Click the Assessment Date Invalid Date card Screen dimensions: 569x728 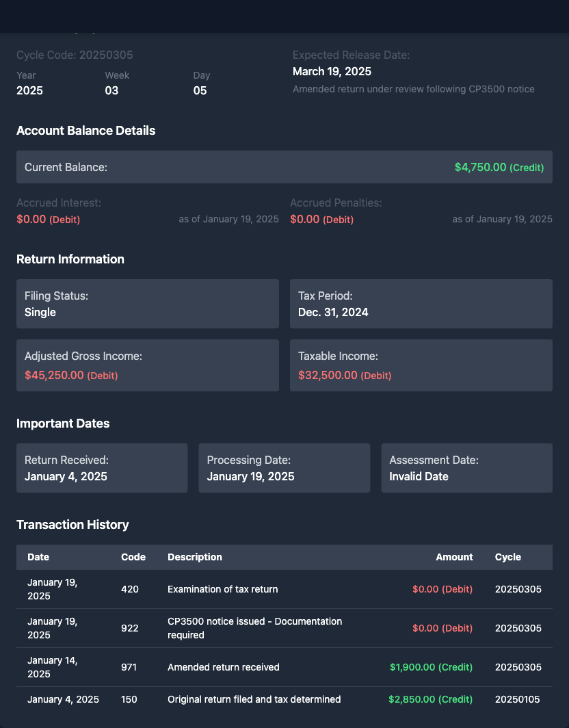coord(466,468)
